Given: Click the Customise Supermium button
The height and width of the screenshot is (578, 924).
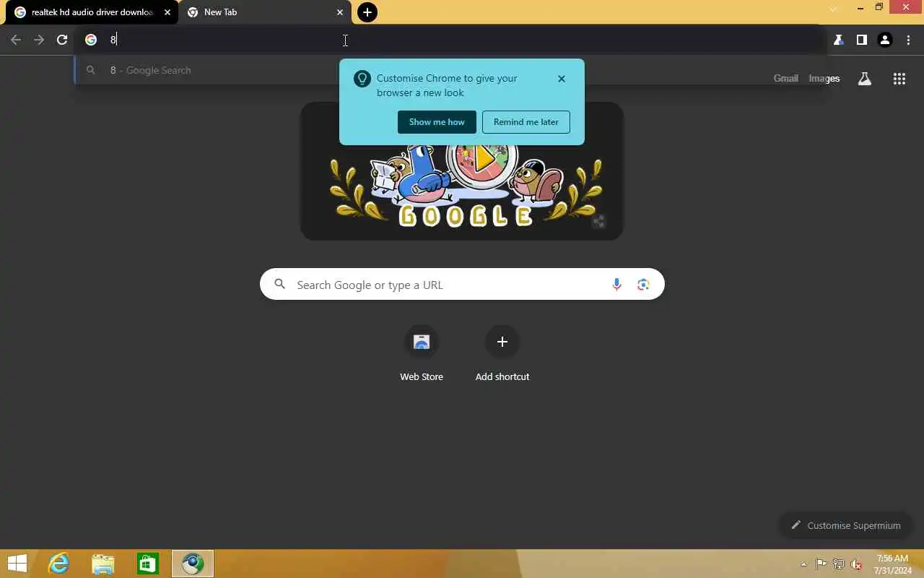Looking at the screenshot, I should pos(846,525).
